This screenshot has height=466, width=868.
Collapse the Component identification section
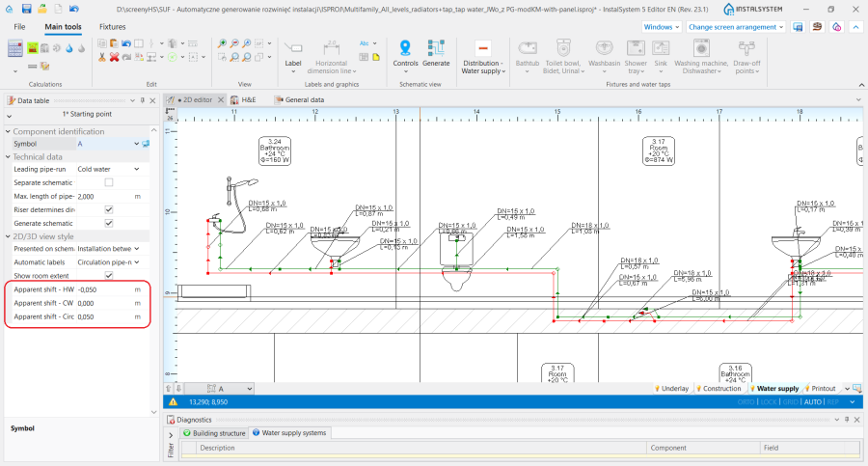tap(9, 131)
